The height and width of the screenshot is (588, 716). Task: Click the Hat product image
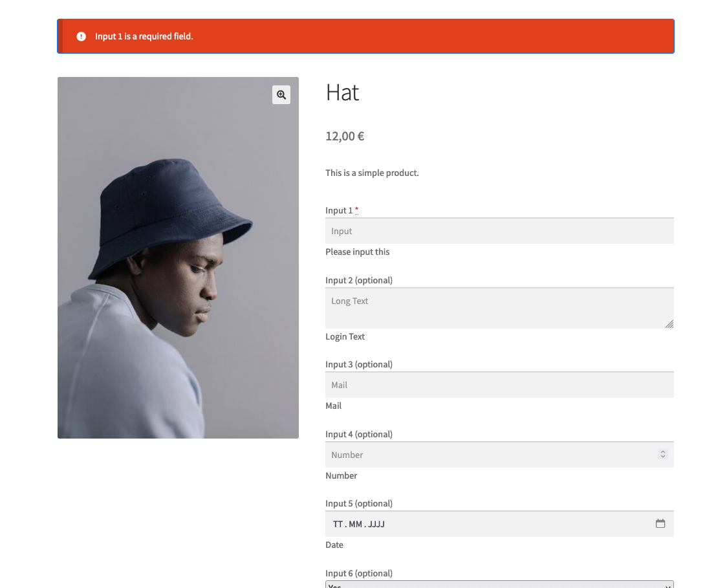click(x=178, y=258)
